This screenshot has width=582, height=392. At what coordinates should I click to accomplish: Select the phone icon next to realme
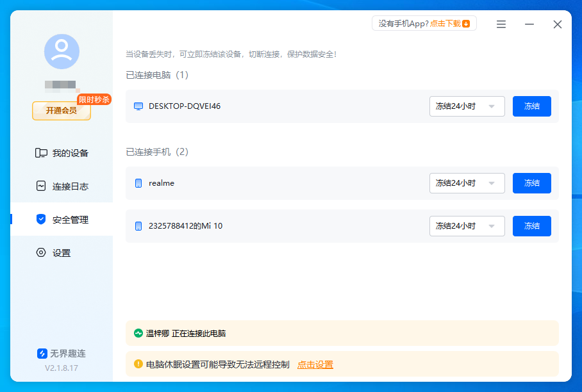click(138, 183)
